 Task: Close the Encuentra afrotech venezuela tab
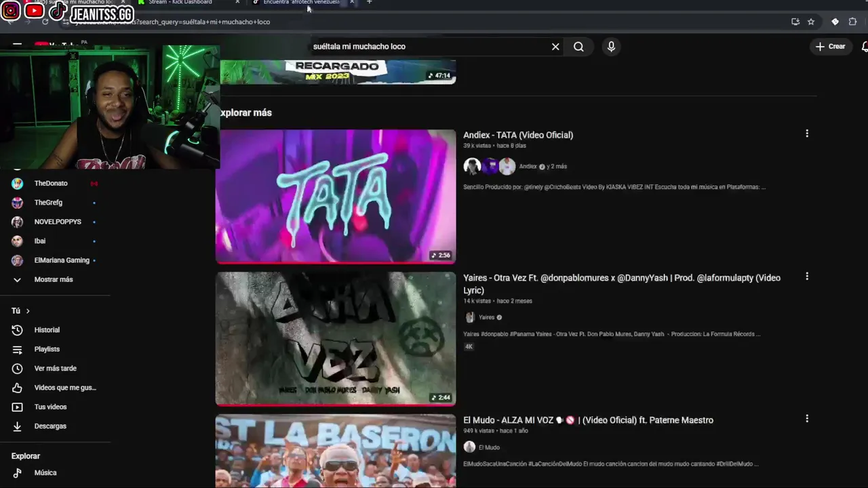(x=352, y=3)
